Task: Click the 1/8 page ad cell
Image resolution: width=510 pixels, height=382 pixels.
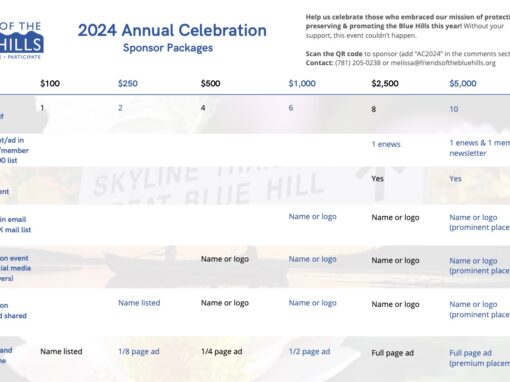Action: (x=139, y=351)
